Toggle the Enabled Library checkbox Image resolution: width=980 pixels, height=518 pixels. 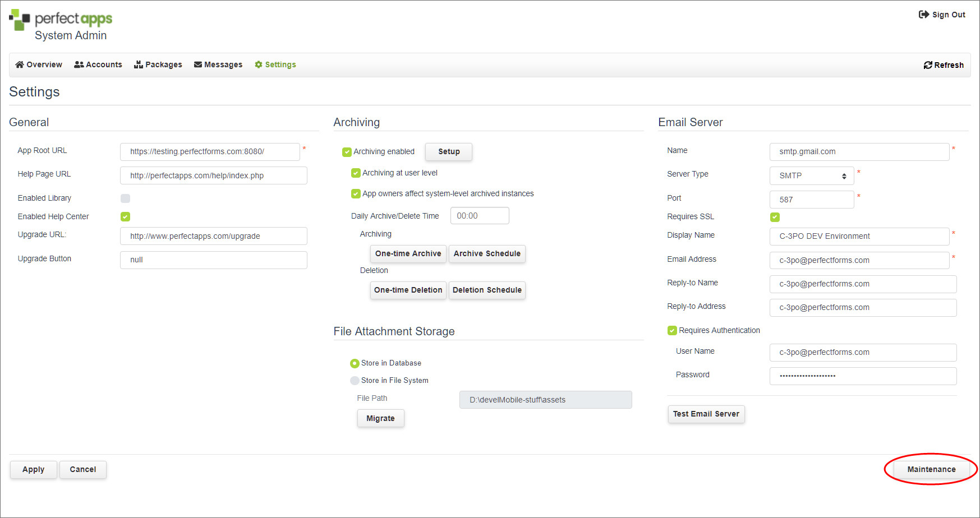(126, 198)
